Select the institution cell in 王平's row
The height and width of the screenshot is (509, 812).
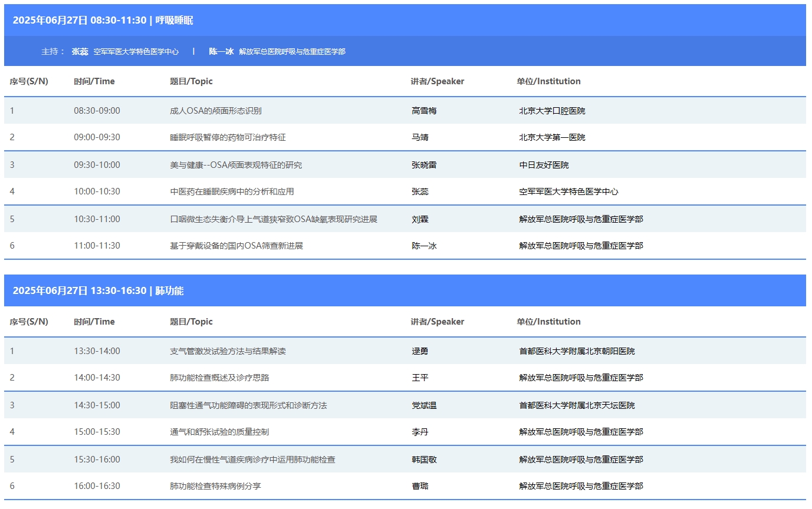(x=581, y=378)
